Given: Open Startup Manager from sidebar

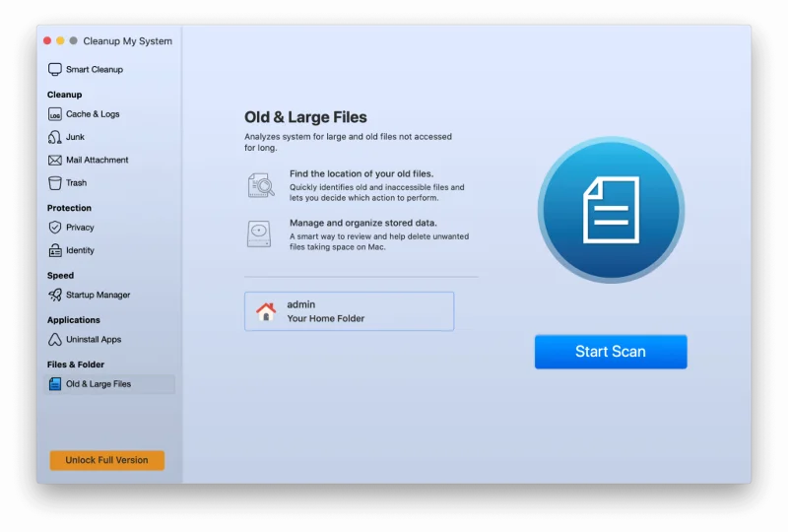Looking at the screenshot, I should pos(98,295).
